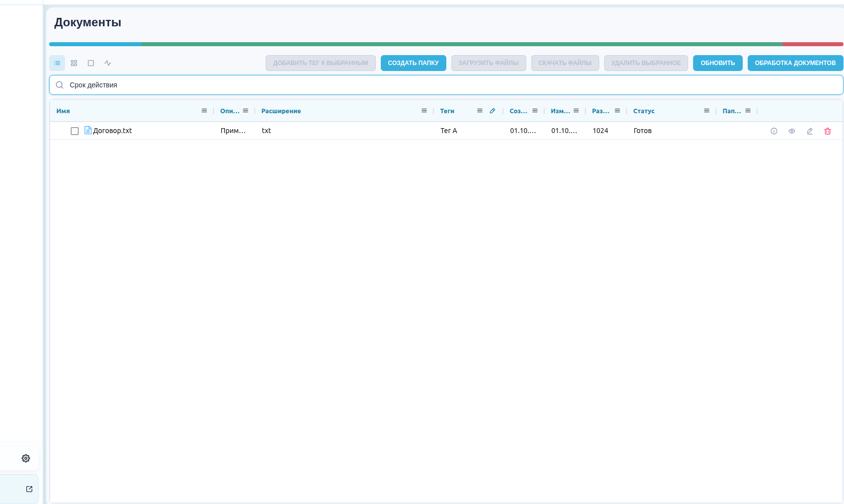Click the Тег A tag cell
Image resolution: width=844 pixels, height=504 pixels.
[448, 131]
